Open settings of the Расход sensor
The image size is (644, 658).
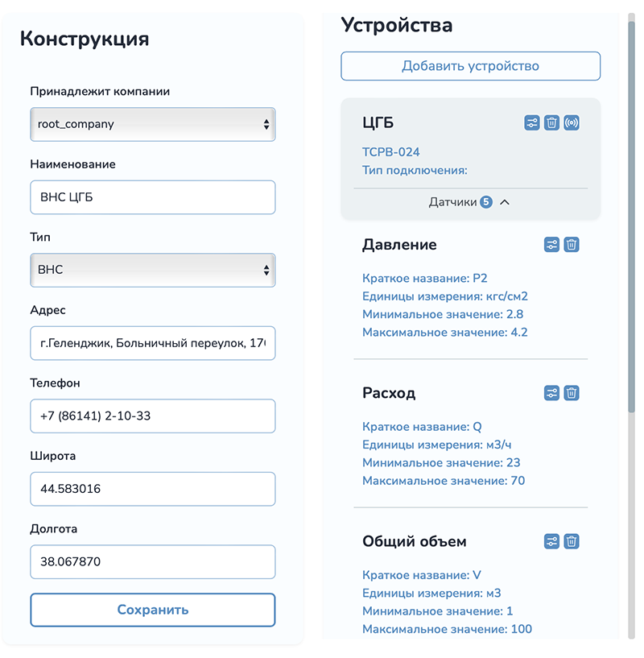[x=551, y=393]
